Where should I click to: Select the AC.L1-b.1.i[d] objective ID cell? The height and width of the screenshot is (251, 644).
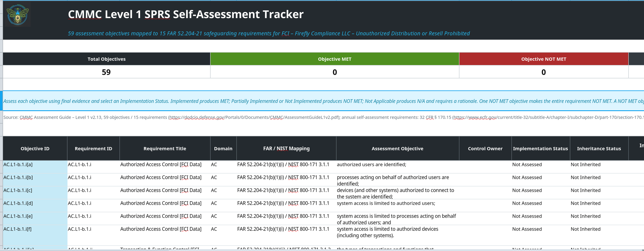point(35,206)
